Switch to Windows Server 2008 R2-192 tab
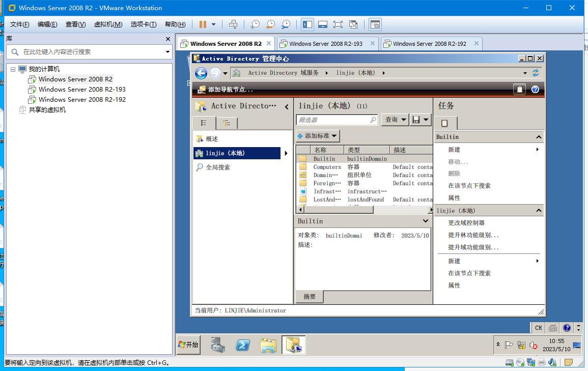 pos(429,43)
